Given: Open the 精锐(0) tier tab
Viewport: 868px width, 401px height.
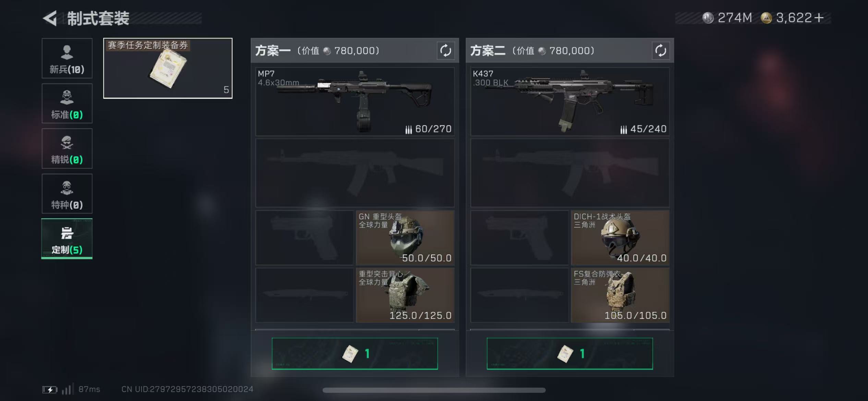Looking at the screenshot, I should click(x=67, y=148).
